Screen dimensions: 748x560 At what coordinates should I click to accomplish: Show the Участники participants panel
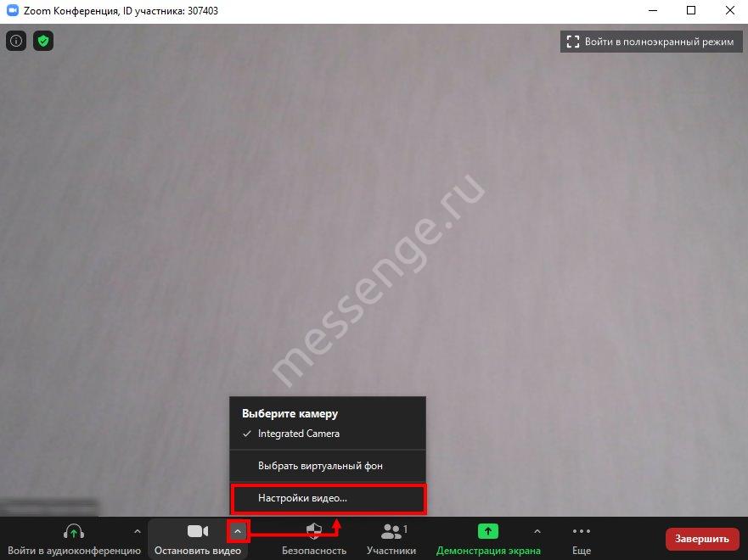tap(391, 532)
